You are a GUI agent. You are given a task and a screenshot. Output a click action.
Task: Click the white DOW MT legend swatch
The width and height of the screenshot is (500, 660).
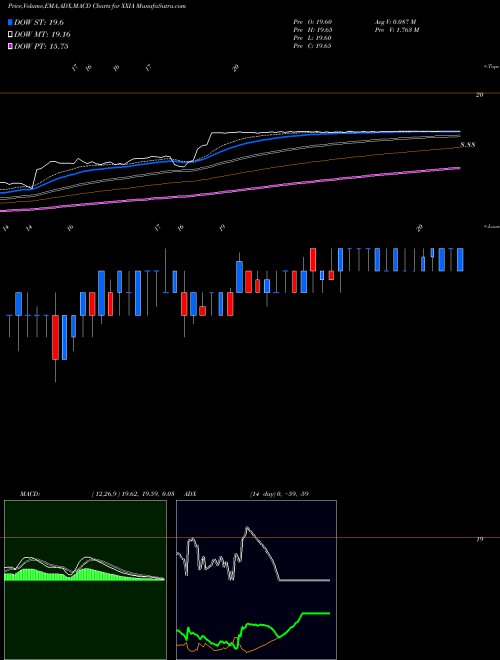[x=10, y=35]
